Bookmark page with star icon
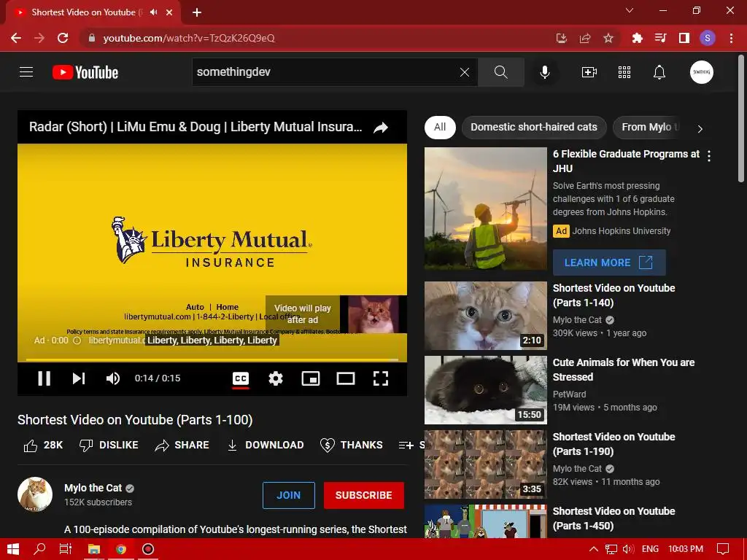Image resolution: width=747 pixels, height=560 pixels. pyautogui.click(x=608, y=38)
